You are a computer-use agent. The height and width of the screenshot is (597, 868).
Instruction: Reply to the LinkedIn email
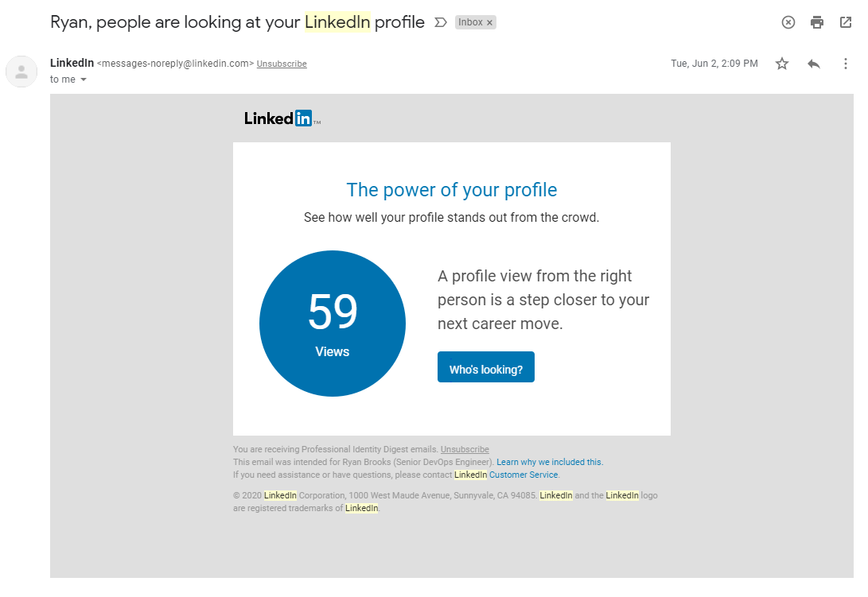[813, 63]
